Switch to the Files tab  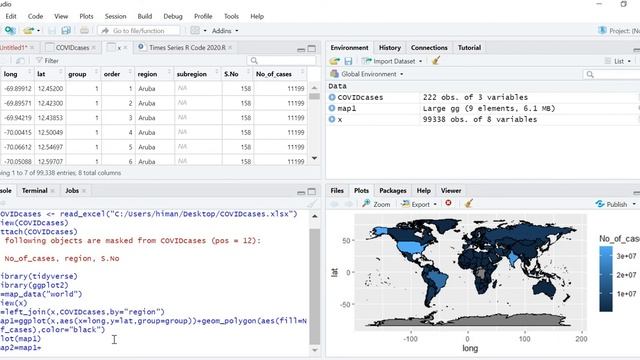(x=337, y=191)
